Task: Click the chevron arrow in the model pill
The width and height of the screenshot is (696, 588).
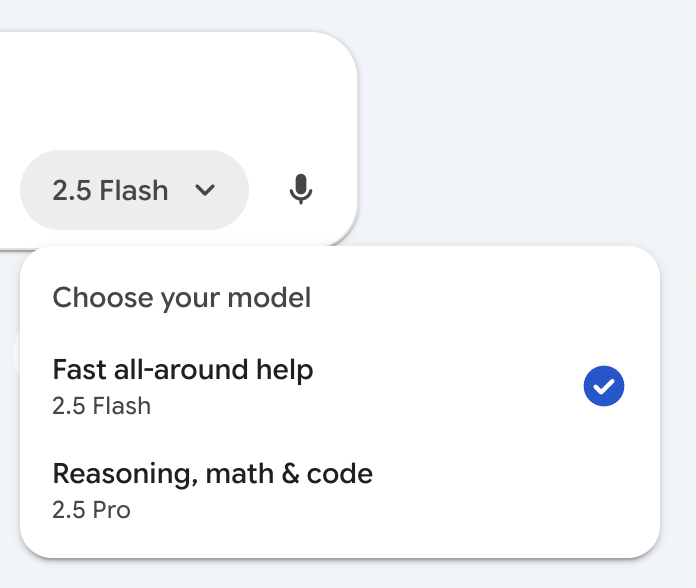Action: point(205,190)
